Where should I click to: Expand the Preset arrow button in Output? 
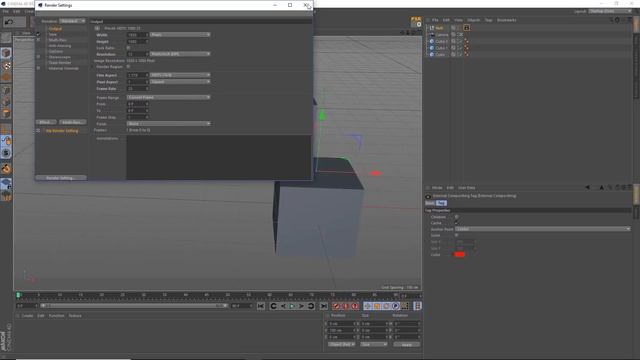(97, 28)
